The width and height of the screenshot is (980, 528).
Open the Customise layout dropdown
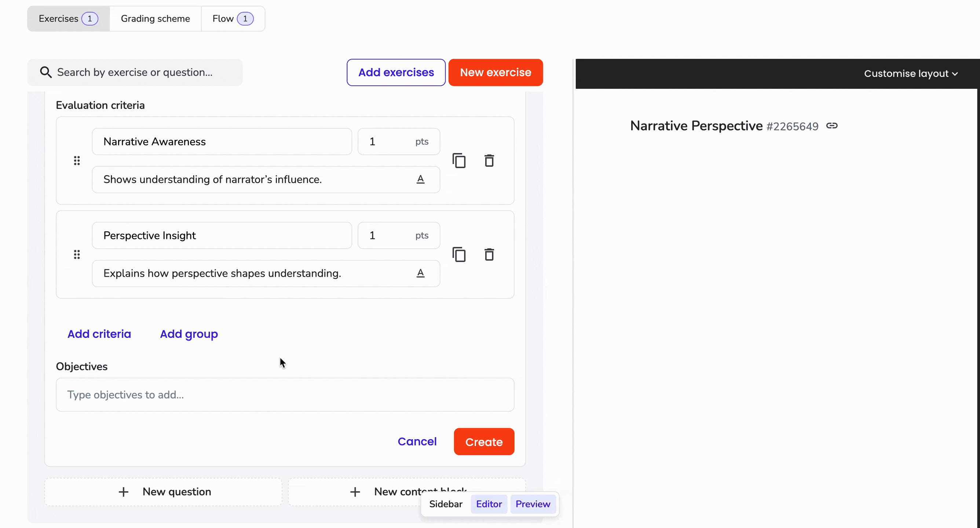(x=911, y=73)
